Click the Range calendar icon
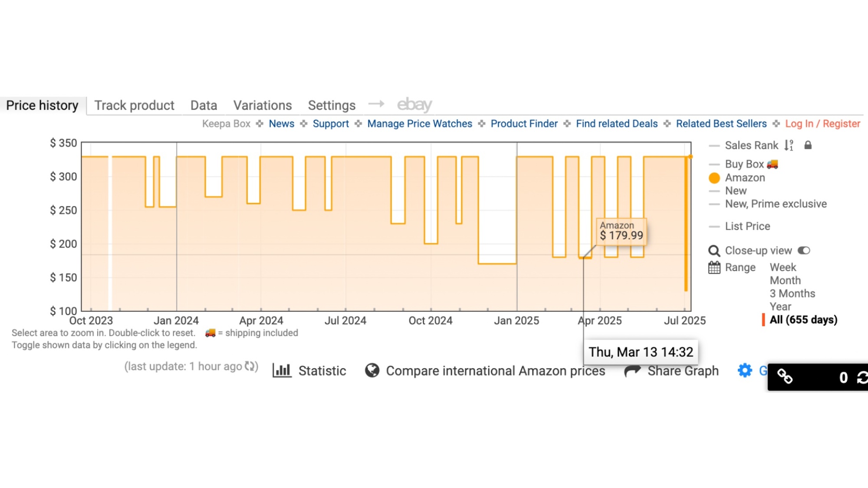This screenshot has width=868, height=488. tap(714, 268)
